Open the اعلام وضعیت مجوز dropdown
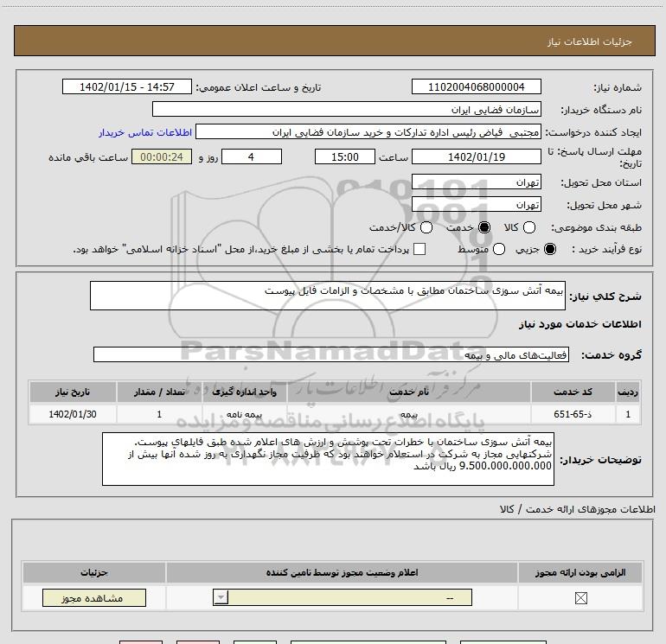The width and height of the screenshot is (666, 644). point(343,597)
